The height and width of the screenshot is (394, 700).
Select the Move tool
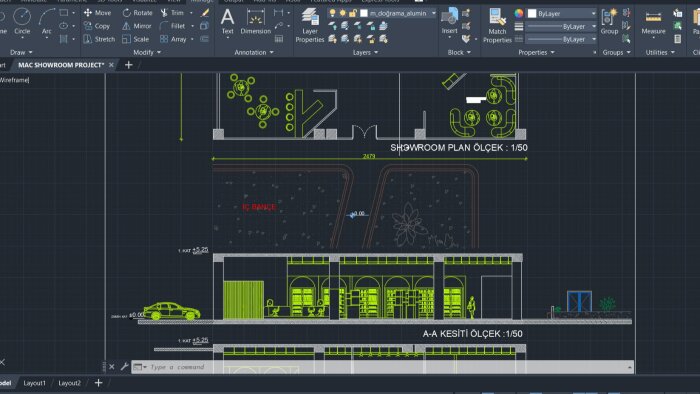coord(97,13)
